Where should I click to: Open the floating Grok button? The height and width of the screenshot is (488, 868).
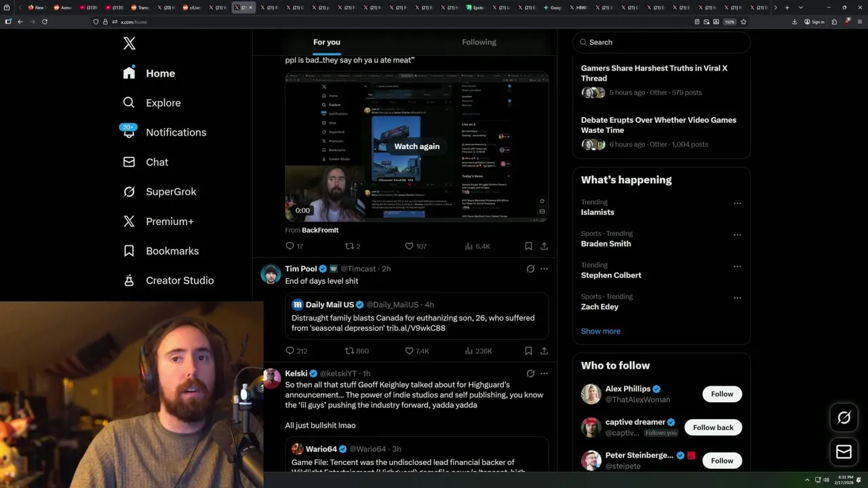click(x=844, y=418)
